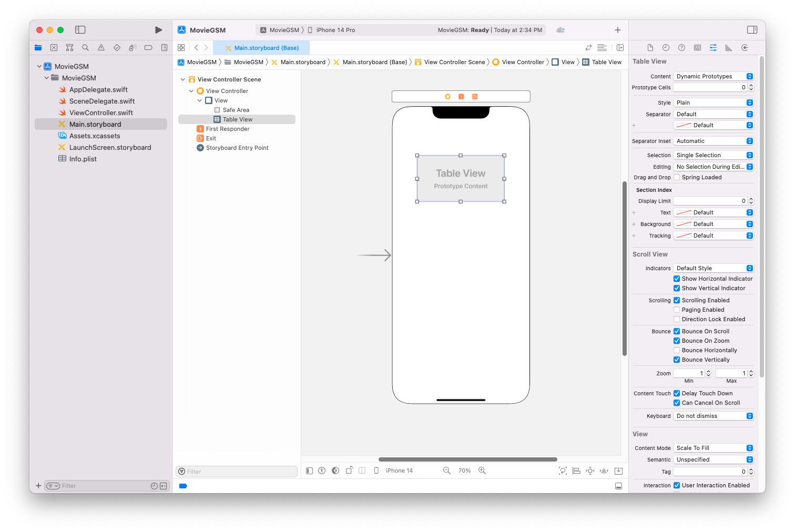The width and height of the screenshot is (795, 532).
Task: Zoom in the storyboard canvas
Action: 482,470
